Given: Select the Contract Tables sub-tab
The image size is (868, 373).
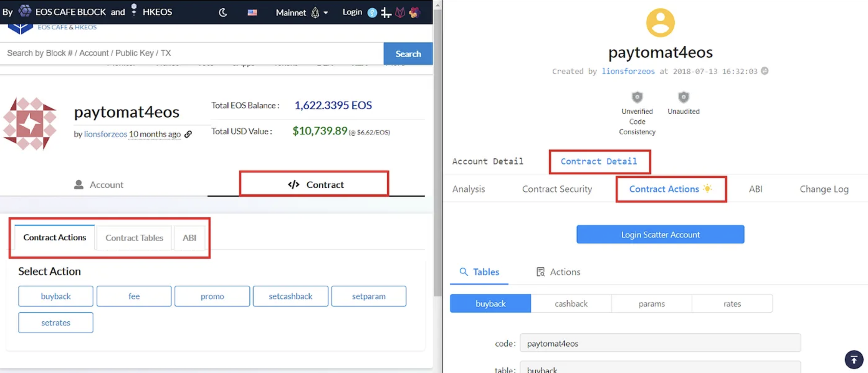Looking at the screenshot, I should (x=134, y=238).
